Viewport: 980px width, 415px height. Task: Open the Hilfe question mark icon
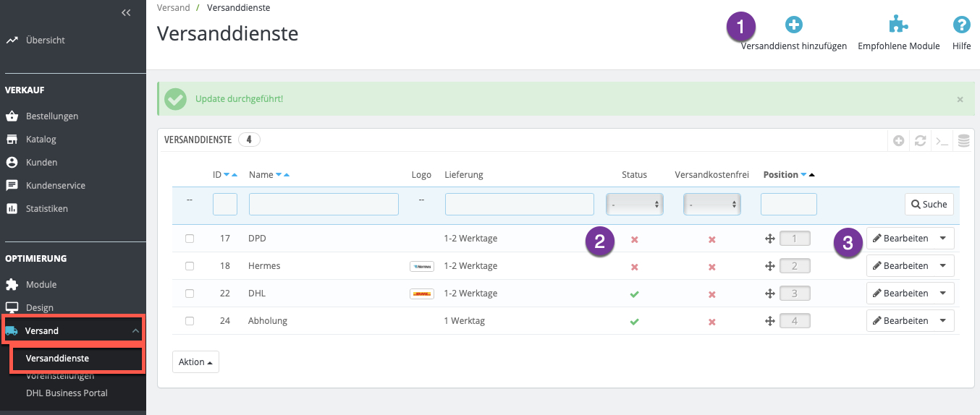[961, 25]
